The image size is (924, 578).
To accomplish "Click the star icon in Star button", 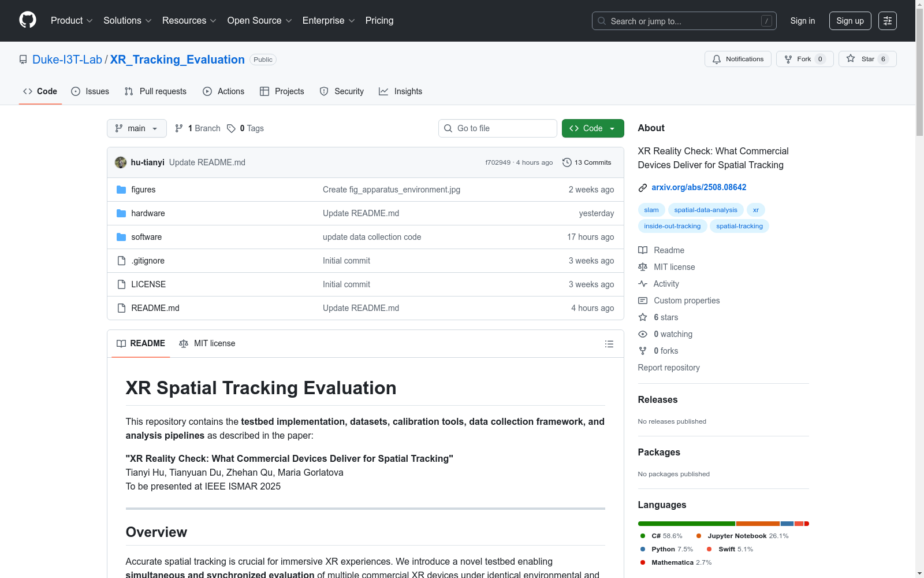I will tap(851, 58).
